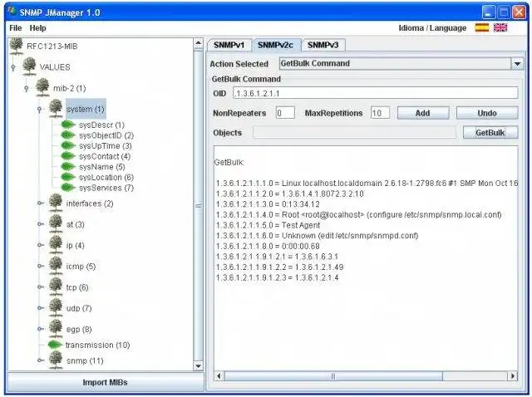Click the Idioma / Language label
Screen dimensions: 532x397
point(432,27)
